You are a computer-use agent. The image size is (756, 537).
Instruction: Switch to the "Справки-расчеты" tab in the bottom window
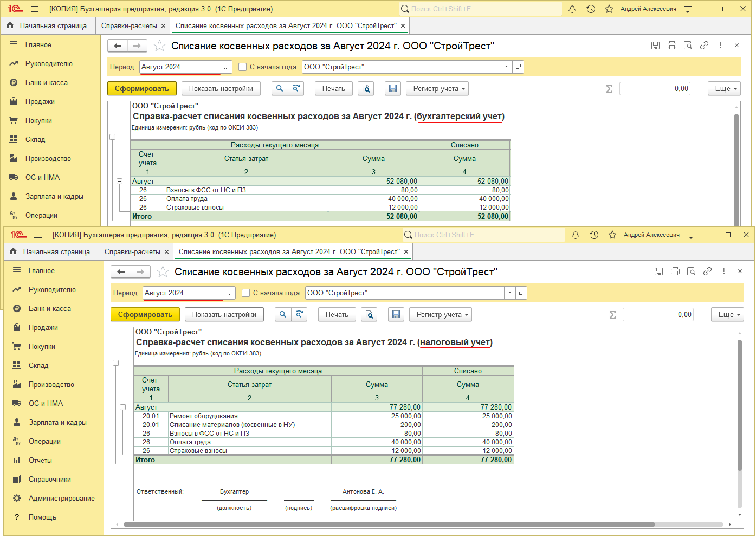(x=132, y=252)
